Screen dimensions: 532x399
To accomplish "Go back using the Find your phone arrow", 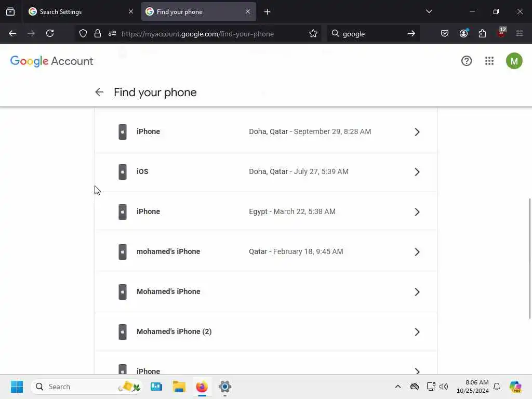I will 99,92.
